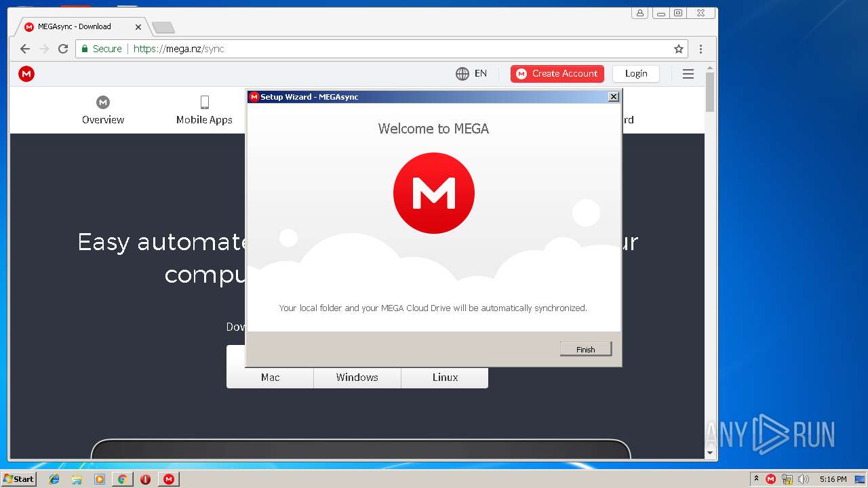Open the Windows Start menu

[x=18, y=479]
